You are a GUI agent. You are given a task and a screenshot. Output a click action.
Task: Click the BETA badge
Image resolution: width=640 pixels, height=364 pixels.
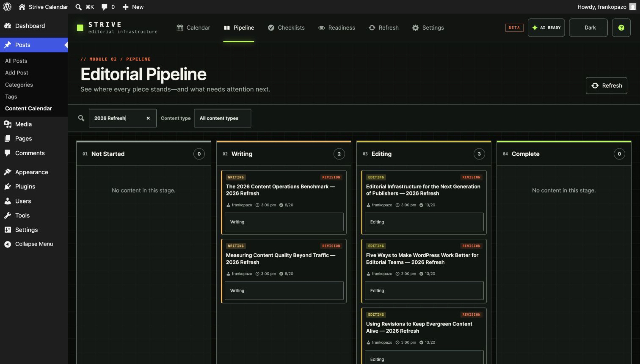coord(514,28)
